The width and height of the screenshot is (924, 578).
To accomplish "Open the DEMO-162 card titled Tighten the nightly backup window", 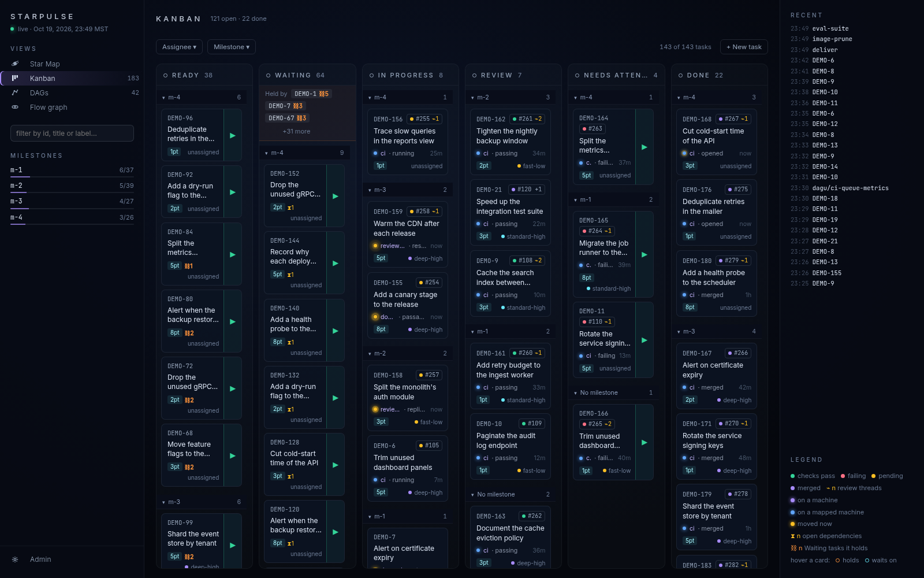I will click(x=510, y=142).
